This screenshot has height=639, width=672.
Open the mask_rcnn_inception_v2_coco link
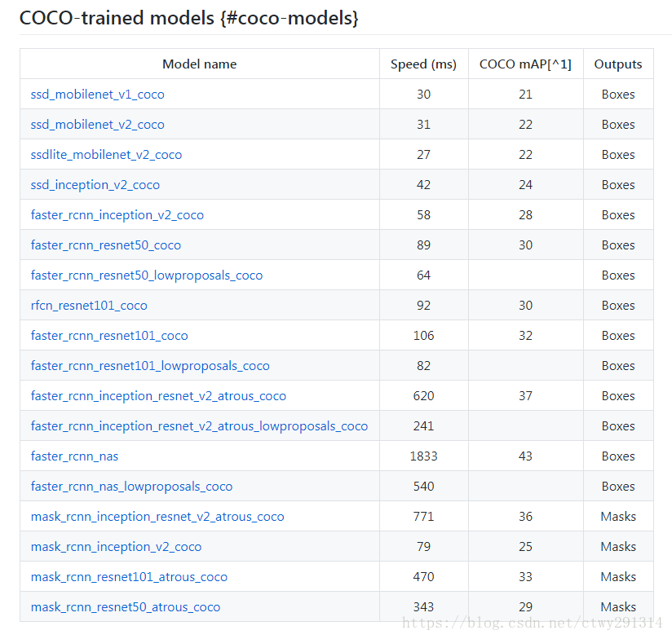[x=116, y=548]
